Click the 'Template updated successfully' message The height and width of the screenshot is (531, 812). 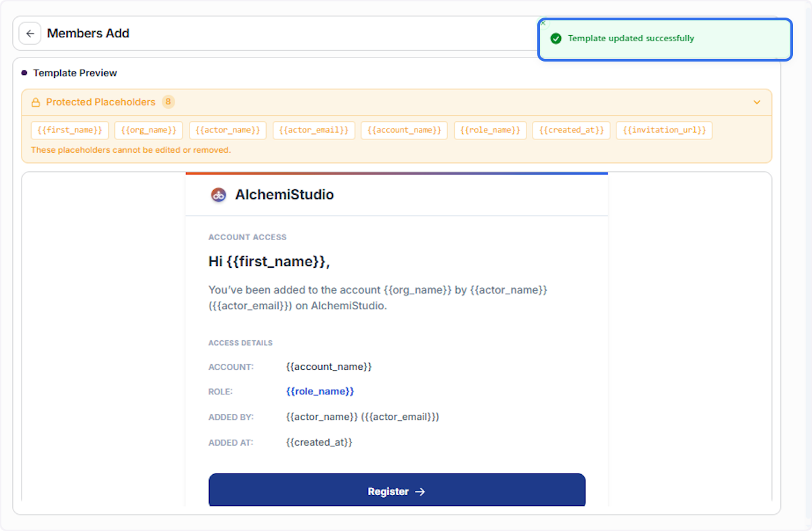tap(631, 39)
